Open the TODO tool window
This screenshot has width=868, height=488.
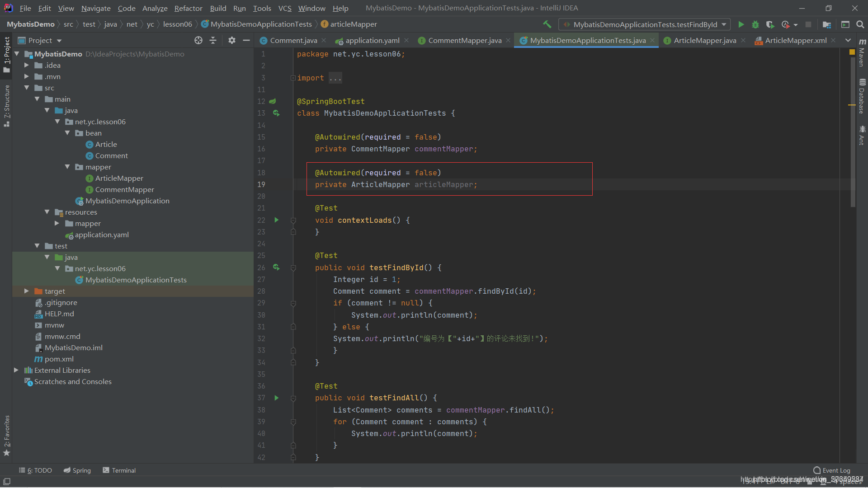[35, 470]
